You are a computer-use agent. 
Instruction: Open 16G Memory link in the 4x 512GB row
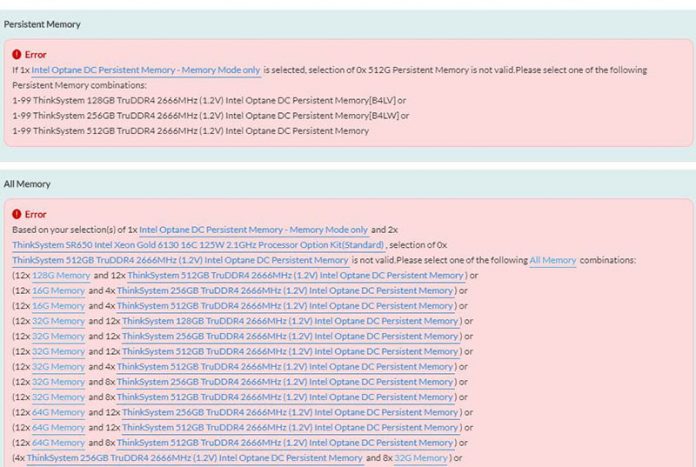58,306
